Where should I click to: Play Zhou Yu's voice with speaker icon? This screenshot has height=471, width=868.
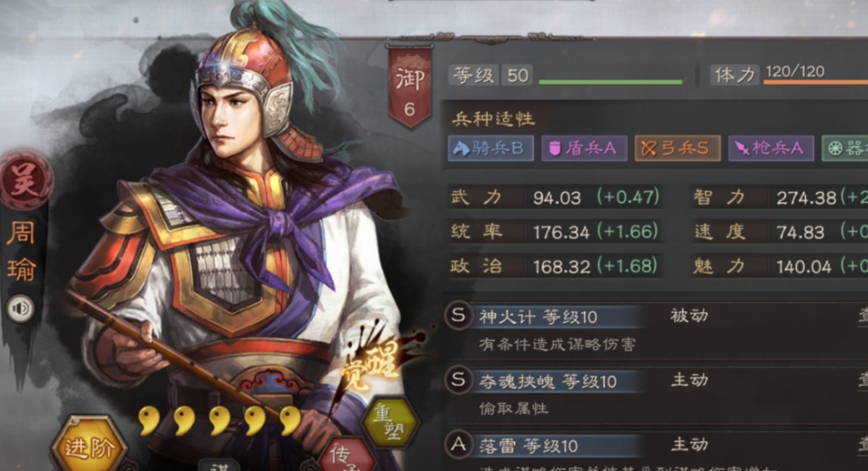20,309
